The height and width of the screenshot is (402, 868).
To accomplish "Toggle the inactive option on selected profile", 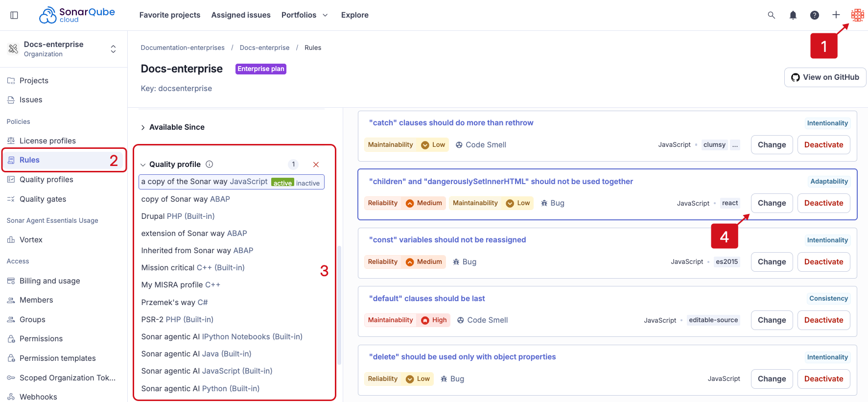I will coord(308,183).
